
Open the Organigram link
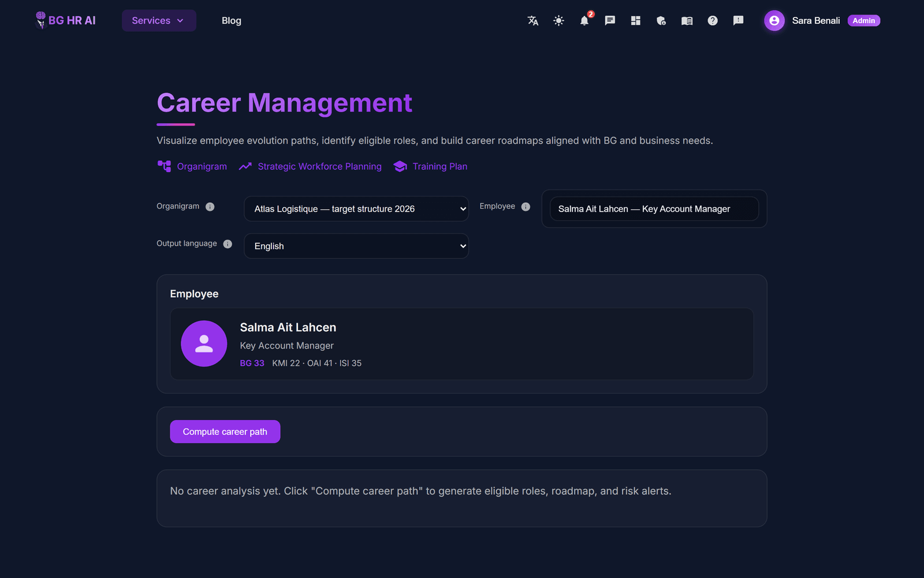[x=202, y=166]
